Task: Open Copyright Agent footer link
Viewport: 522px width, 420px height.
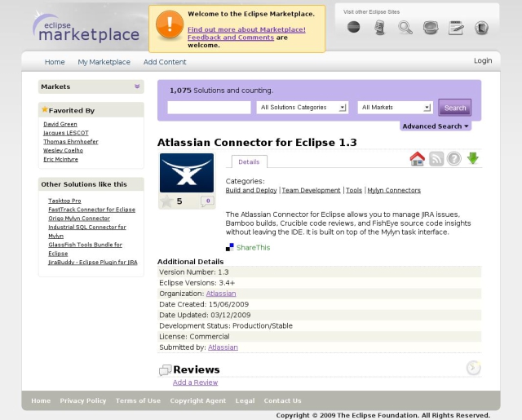Action: tap(198, 400)
